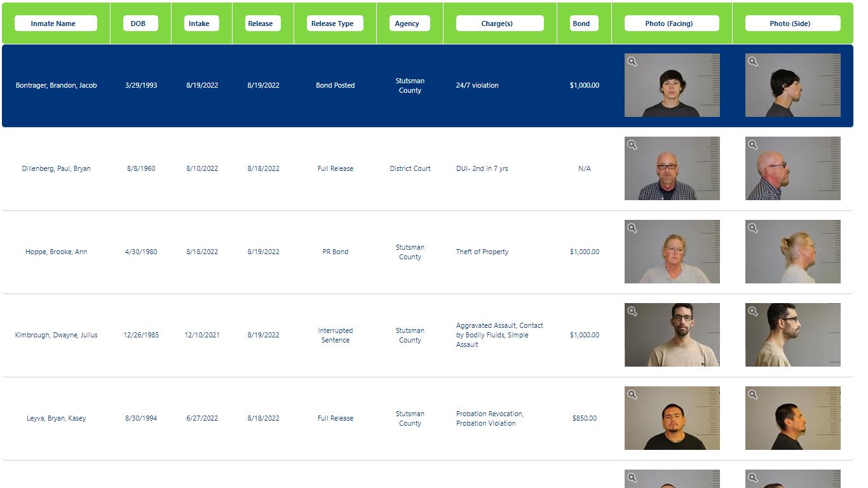Screen dimensions: 868x488
Task: Select inmate name Bontrager, Brandon, Jacob
Action: tap(56, 85)
